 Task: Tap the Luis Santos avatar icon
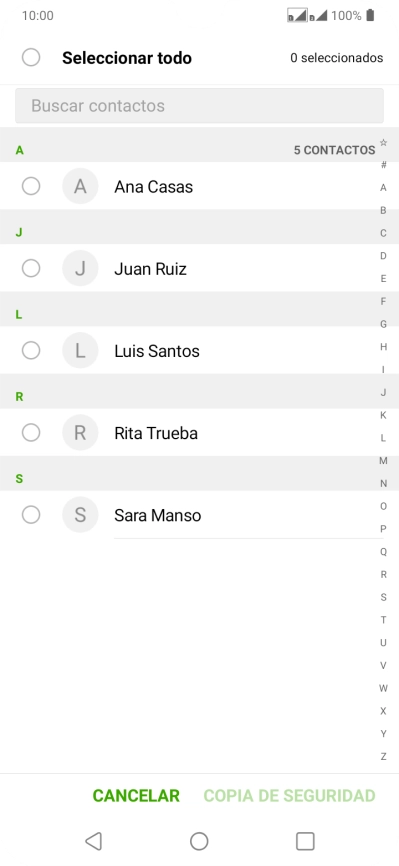click(x=80, y=351)
